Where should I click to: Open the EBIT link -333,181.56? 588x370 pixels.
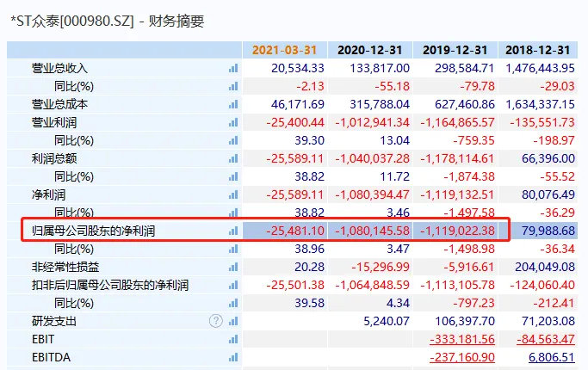click(462, 339)
